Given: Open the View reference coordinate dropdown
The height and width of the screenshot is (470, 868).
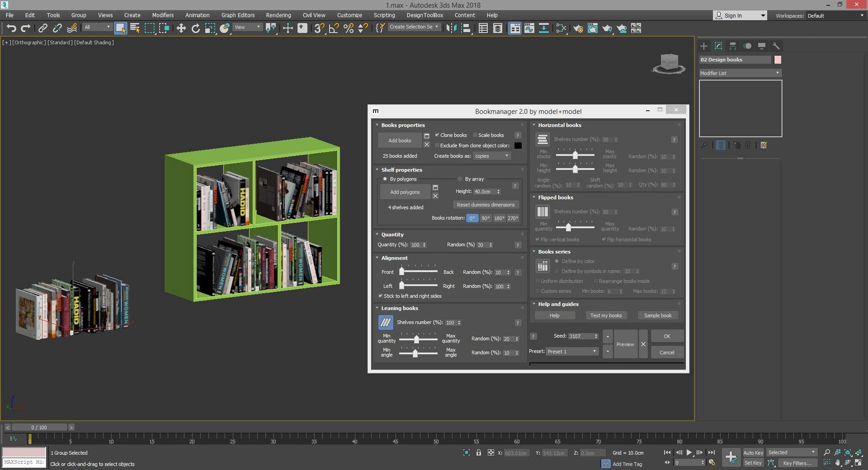Looking at the screenshot, I should [247, 27].
